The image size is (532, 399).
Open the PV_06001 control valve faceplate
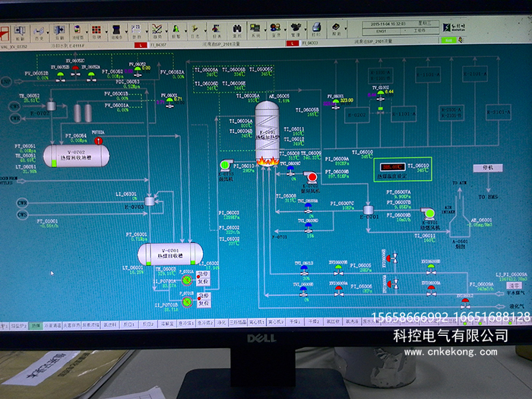[169, 100]
